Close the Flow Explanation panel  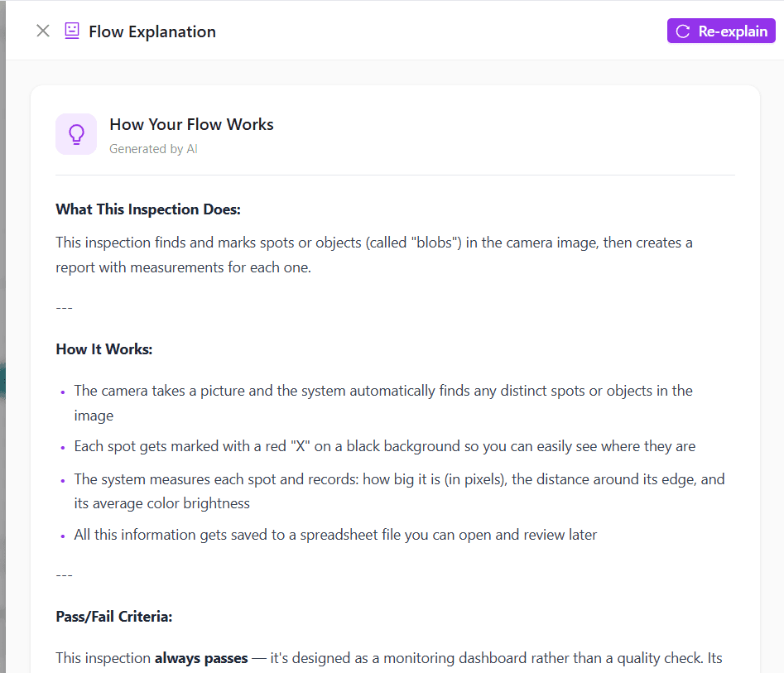(x=43, y=31)
